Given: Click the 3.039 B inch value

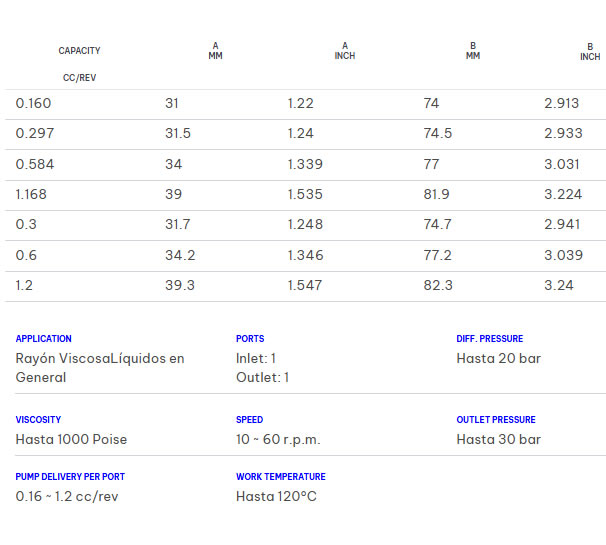Looking at the screenshot, I should pyautogui.click(x=563, y=256).
